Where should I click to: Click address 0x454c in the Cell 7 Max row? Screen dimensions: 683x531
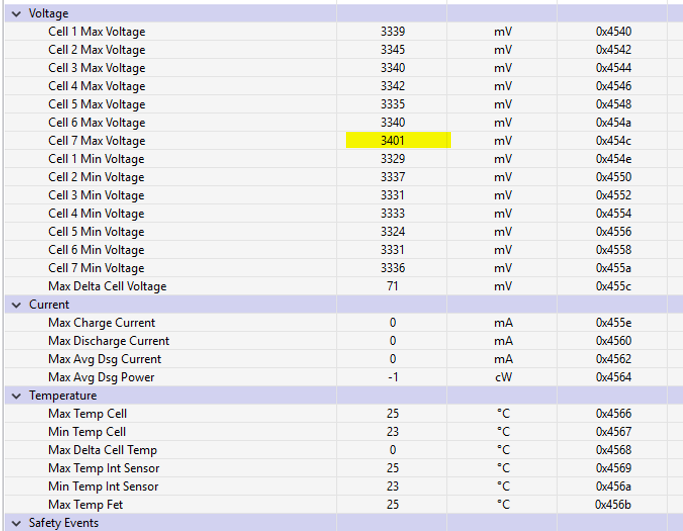click(x=613, y=141)
